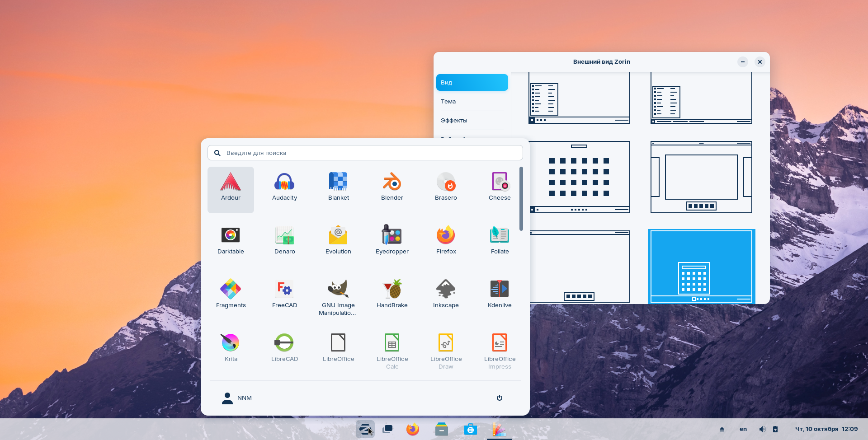Image resolution: width=868 pixels, height=440 pixels.
Task: Choose the top-right desktop layout thumbnail
Action: point(701,98)
